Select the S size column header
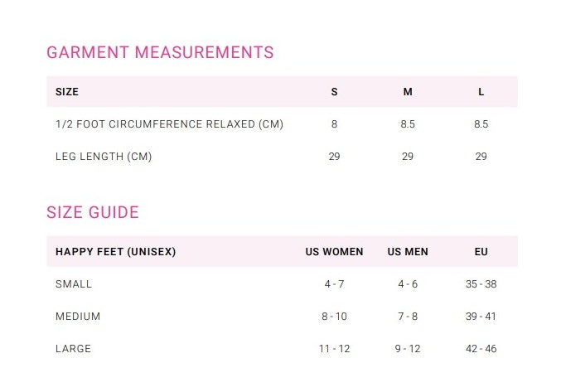Image resolution: width=566 pixels, height=392 pixels. tap(334, 92)
